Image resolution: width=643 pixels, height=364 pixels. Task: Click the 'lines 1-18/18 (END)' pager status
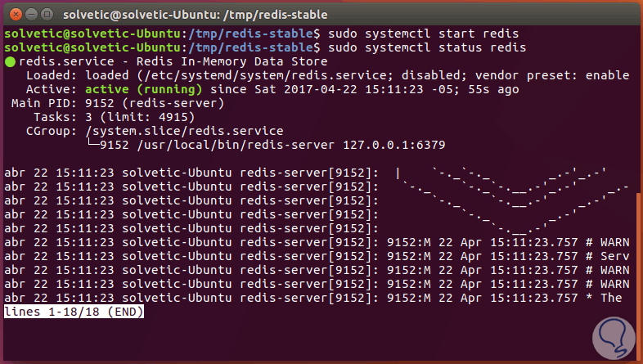point(74,312)
